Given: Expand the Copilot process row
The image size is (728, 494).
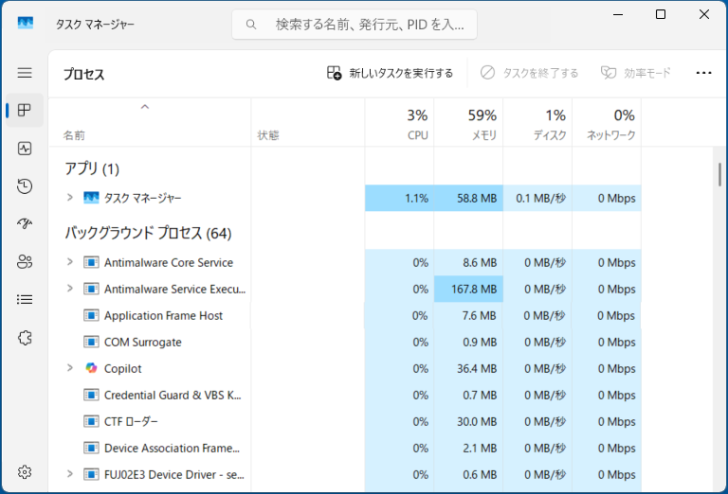Looking at the screenshot, I should [x=70, y=368].
